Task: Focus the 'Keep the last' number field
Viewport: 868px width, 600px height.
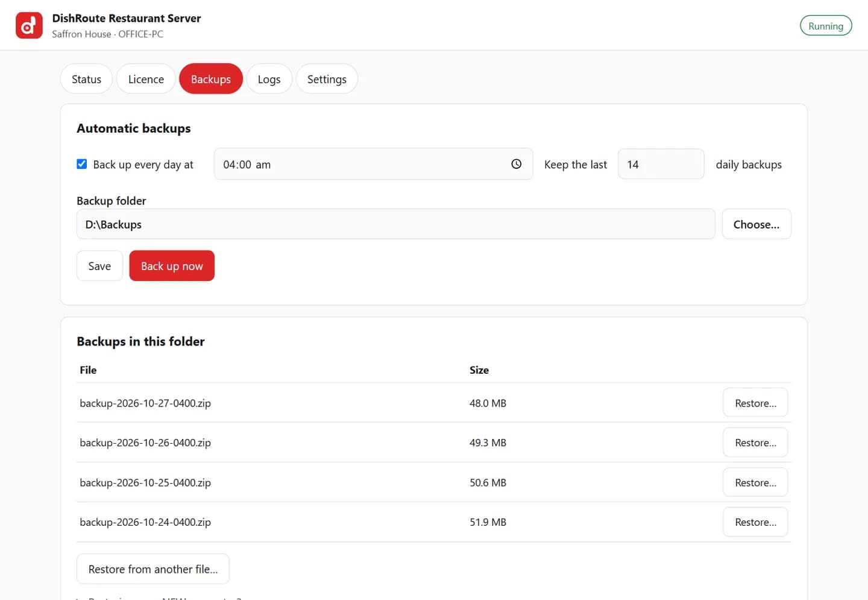Action: click(661, 164)
